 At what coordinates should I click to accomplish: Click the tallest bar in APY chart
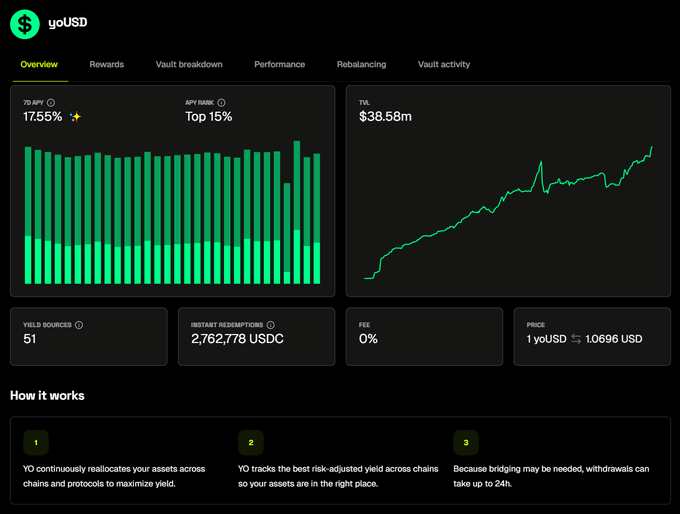tap(297, 210)
